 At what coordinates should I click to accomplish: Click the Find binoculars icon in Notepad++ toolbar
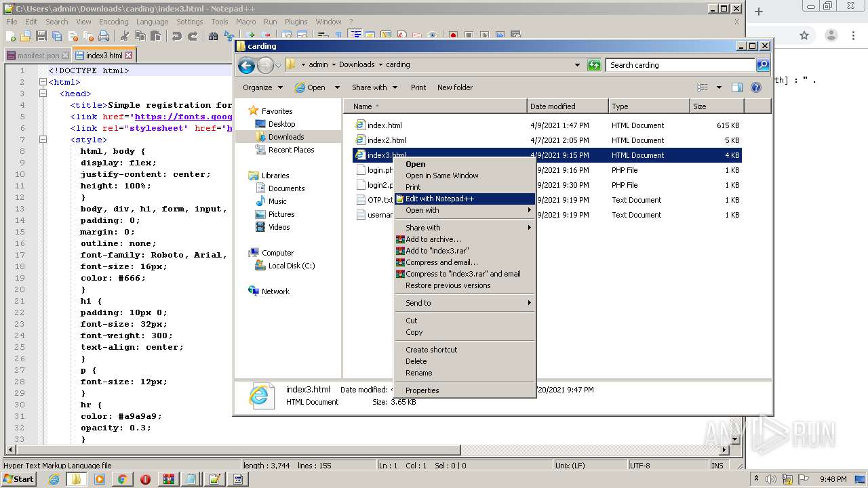(x=213, y=35)
